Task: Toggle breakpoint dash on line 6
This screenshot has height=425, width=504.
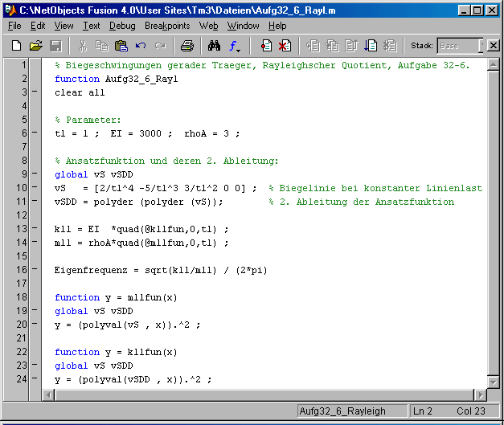Action: pyautogui.click(x=35, y=133)
